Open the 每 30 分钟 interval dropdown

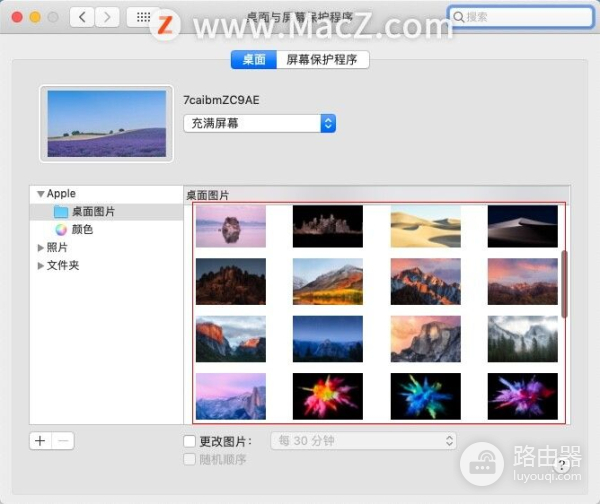pos(363,440)
